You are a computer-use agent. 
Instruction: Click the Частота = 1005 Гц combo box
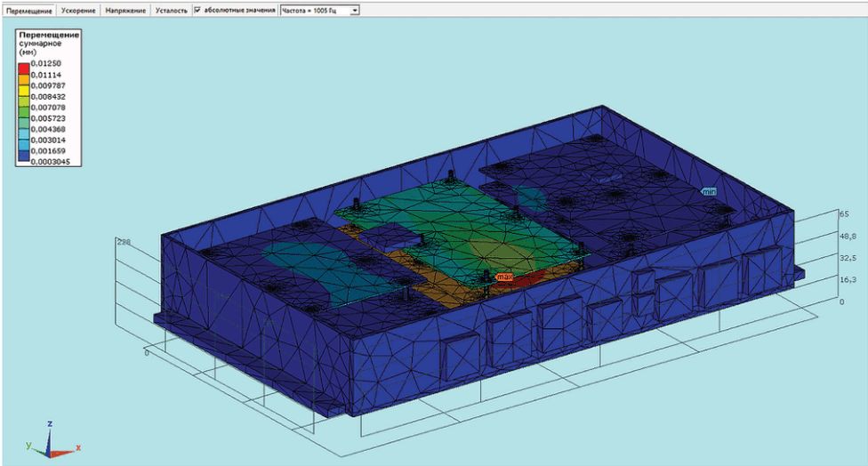[x=320, y=11]
